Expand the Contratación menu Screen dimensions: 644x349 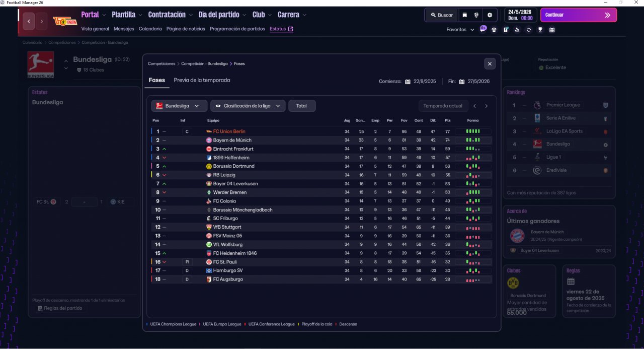(170, 15)
